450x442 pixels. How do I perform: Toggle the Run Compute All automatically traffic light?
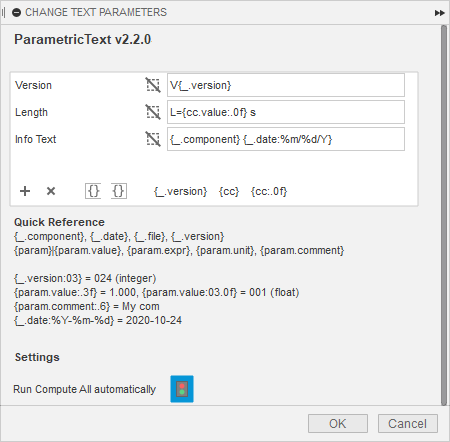[x=182, y=389]
